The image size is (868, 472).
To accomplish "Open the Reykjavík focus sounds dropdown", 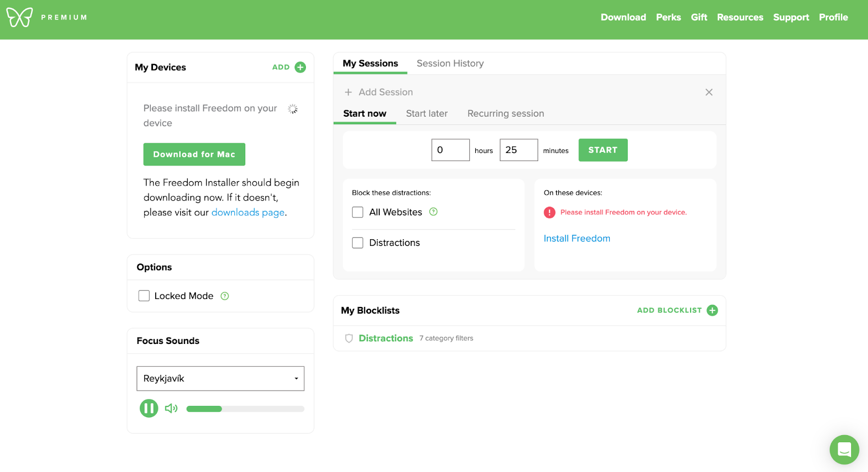I will (220, 378).
